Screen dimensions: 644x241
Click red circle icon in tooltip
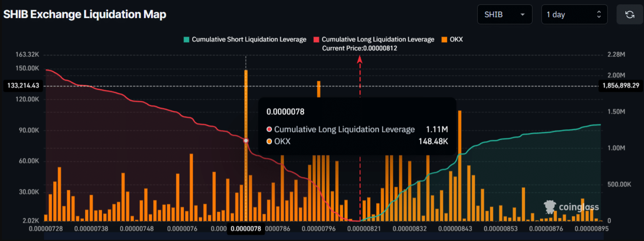(x=269, y=129)
